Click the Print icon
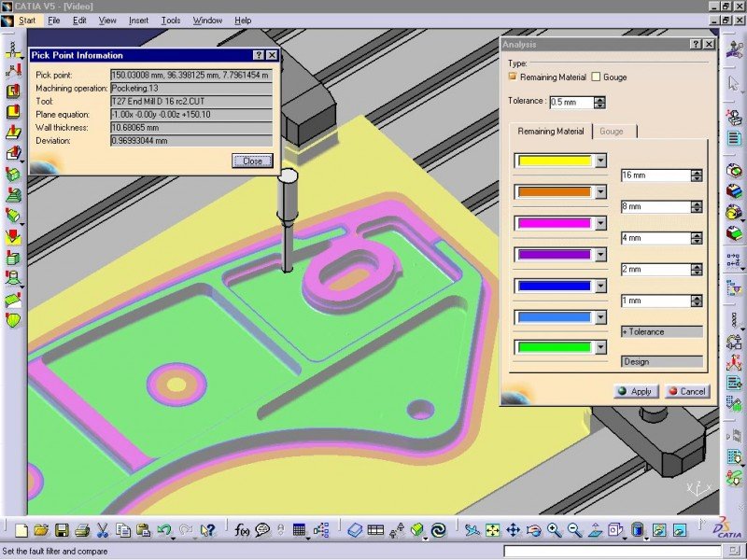Viewport: 747px width, 560px height. click(x=82, y=530)
